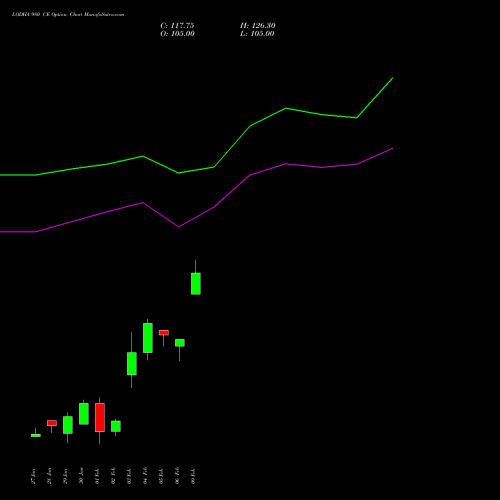Select the 09 Feb date label

(x=193, y=476)
